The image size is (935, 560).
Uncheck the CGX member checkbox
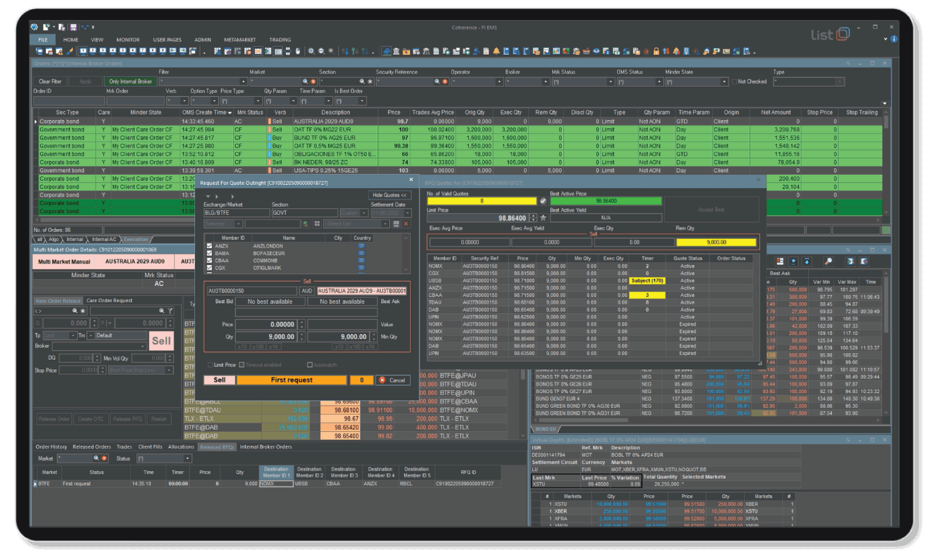pos(209,268)
